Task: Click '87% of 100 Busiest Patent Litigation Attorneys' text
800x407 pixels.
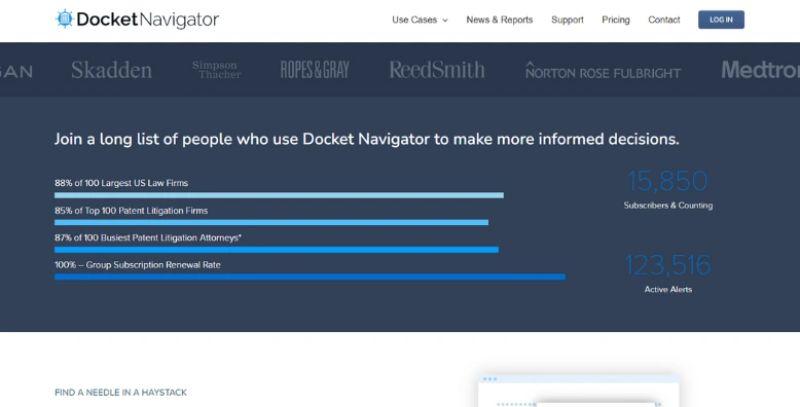Action: (x=148, y=238)
